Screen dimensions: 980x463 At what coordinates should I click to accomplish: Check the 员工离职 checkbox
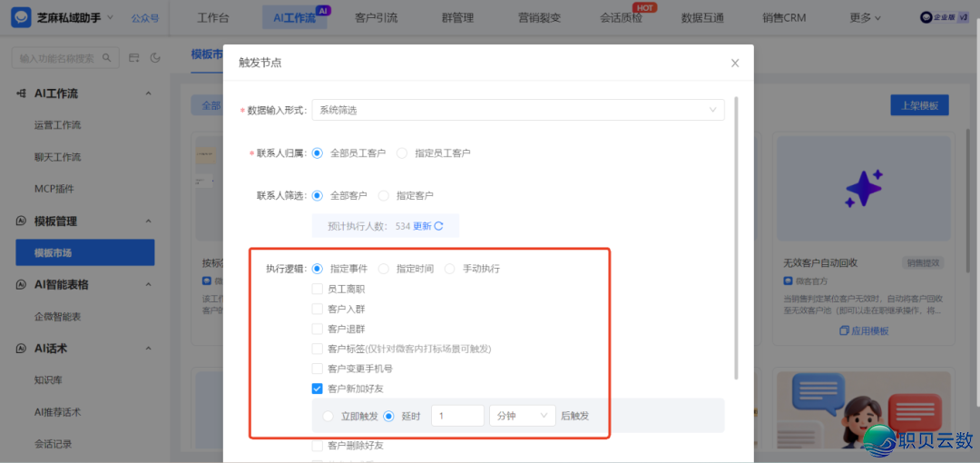[x=318, y=289]
